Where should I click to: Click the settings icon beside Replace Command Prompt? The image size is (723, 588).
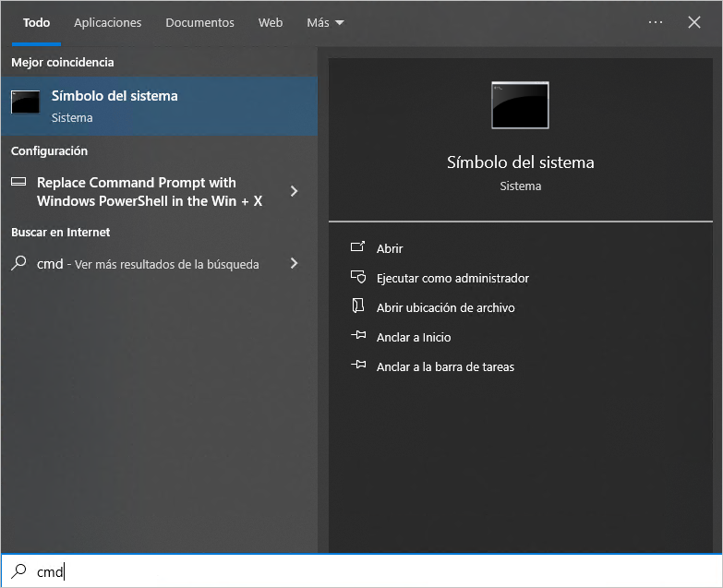coord(18,183)
